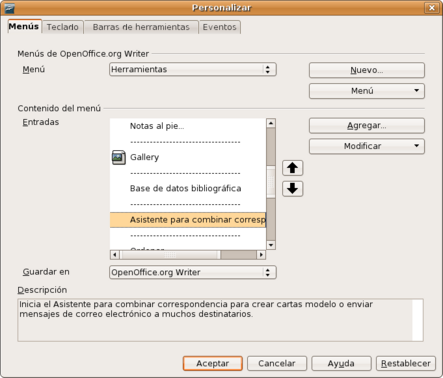
Task: Click the Gallery icon in entries list
Action: coord(119,157)
